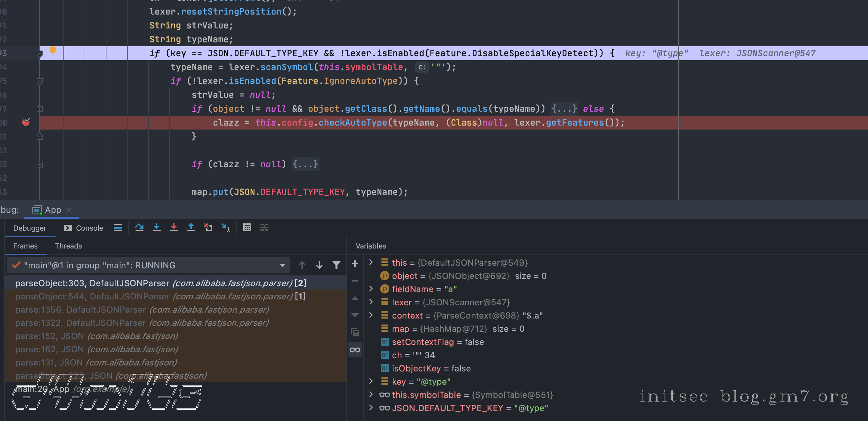Image resolution: width=868 pixels, height=421 pixels.
Task: Click the add new watch plus icon
Action: pyautogui.click(x=354, y=264)
